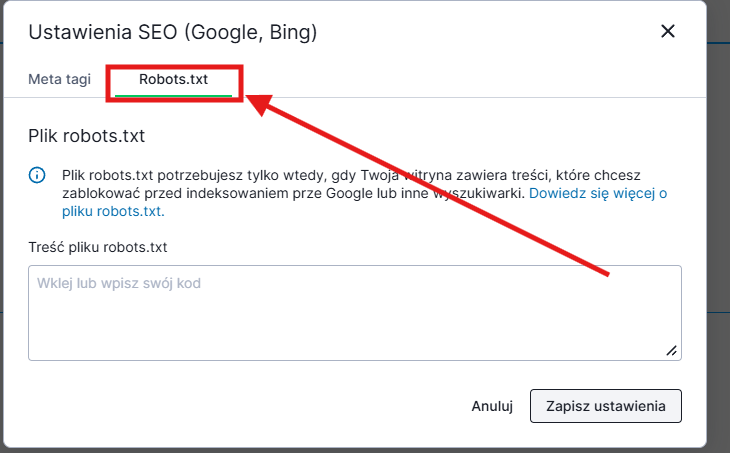Select the Robots.txt tab
730x453 pixels.
tap(174, 80)
